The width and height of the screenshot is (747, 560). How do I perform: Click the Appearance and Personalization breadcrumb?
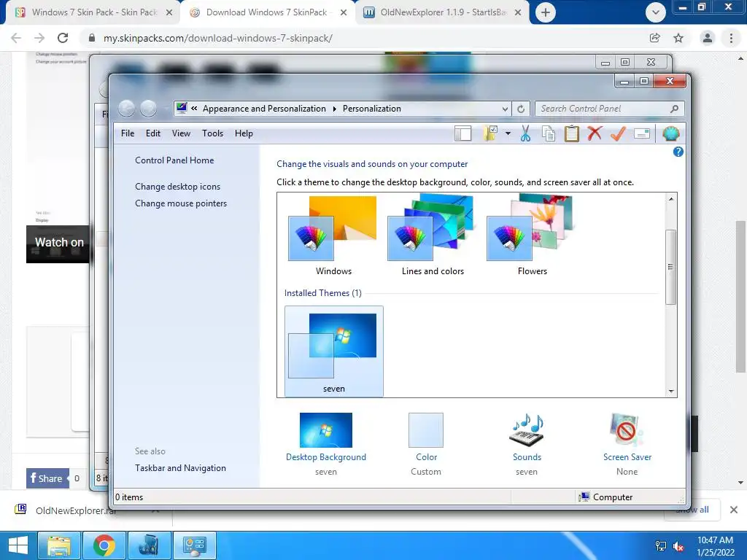(264, 109)
